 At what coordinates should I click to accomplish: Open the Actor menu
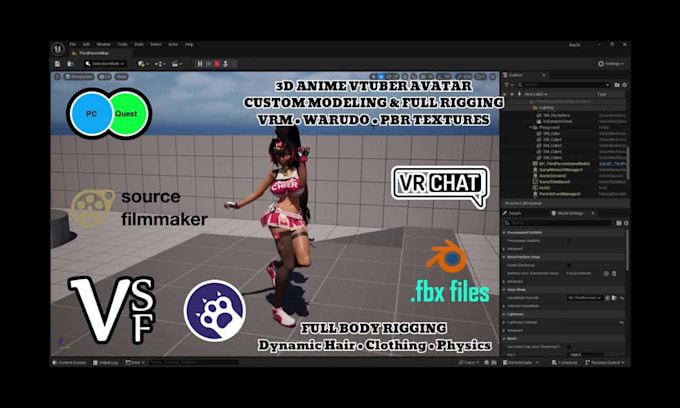click(x=173, y=44)
